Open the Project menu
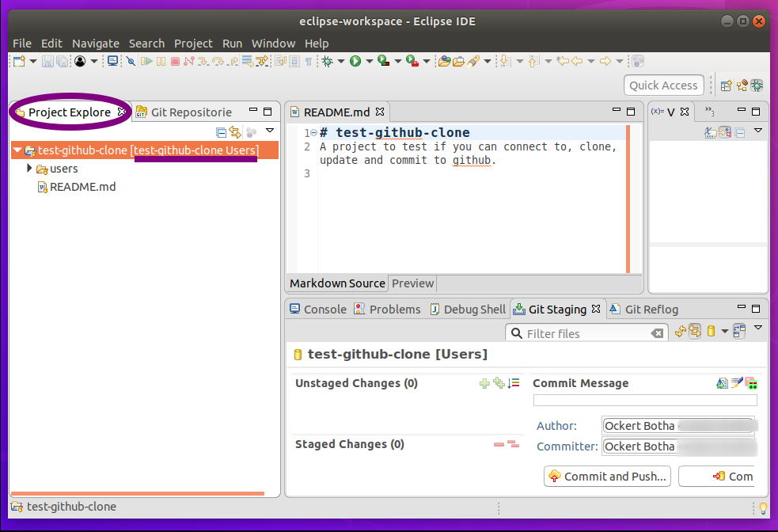This screenshot has width=778, height=532. (193, 44)
